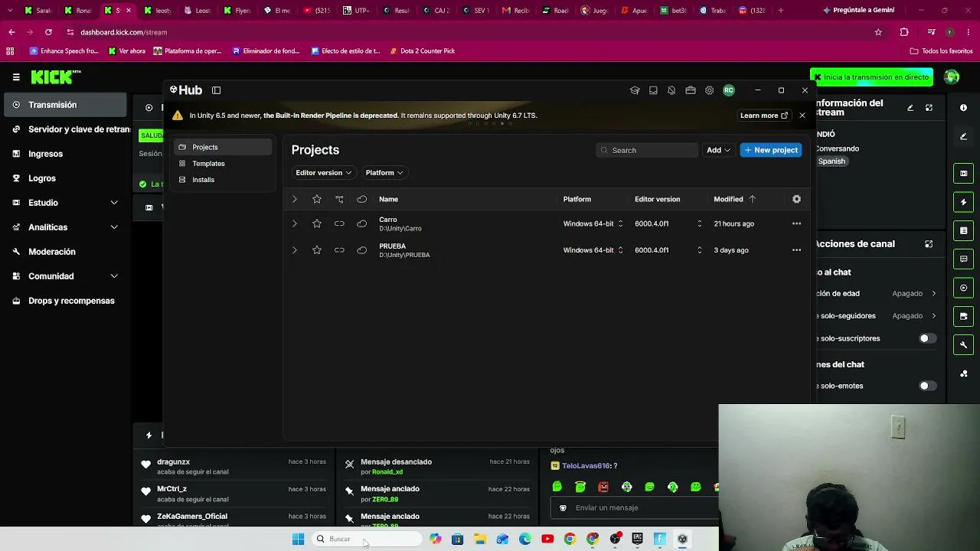Click the info icon in Kick right rail
The image size is (980, 551).
[x=963, y=108]
